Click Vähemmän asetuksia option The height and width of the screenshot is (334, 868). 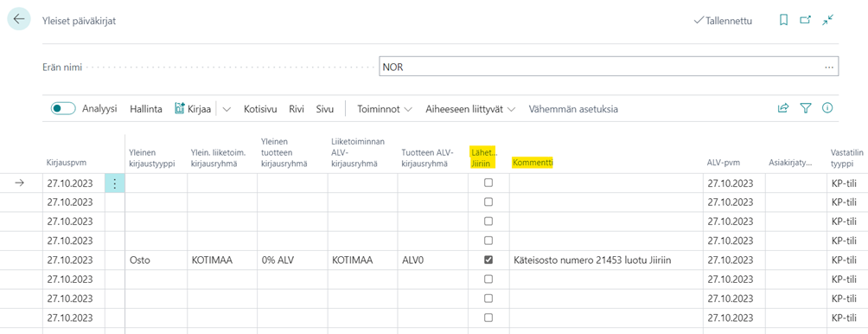point(573,109)
